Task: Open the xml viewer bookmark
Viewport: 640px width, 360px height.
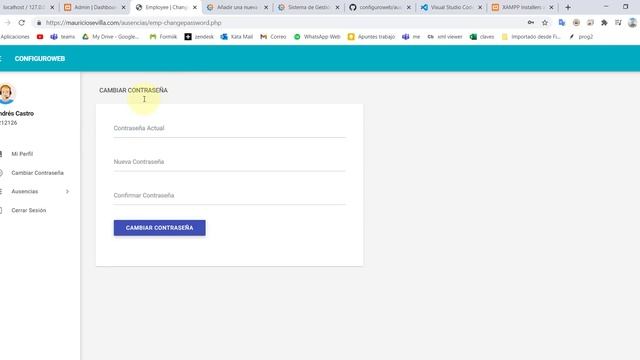Action: coord(445,37)
